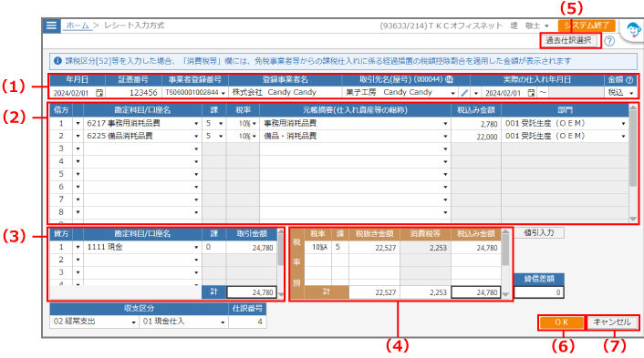Click 税込み金額 cell showing 2,780

point(475,124)
